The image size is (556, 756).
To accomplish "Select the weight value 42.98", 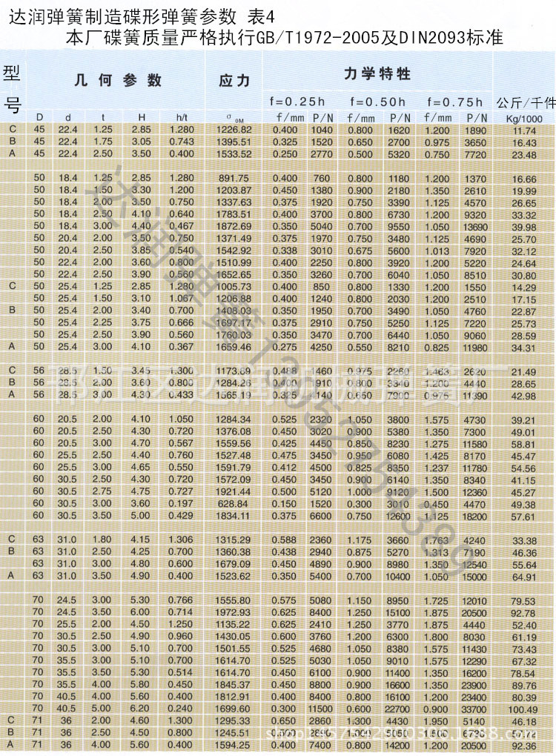I will pyautogui.click(x=524, y=397).
